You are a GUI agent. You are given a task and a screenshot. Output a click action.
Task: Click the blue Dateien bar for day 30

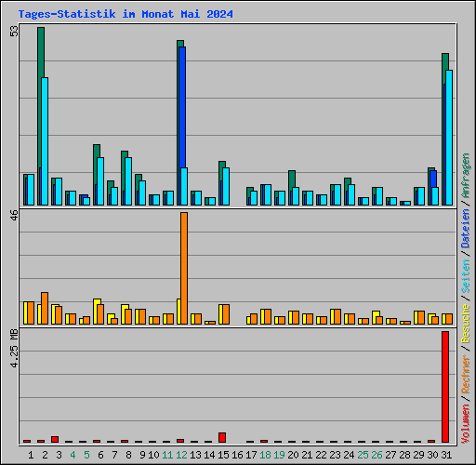pos(433,179)
